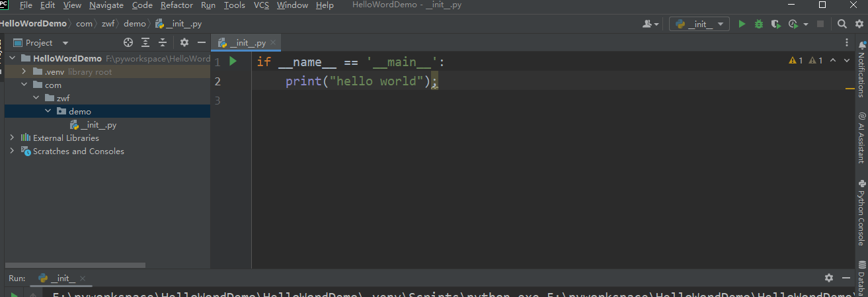Collapse the HelloWordDemo root node arrow

coord(12,58)
